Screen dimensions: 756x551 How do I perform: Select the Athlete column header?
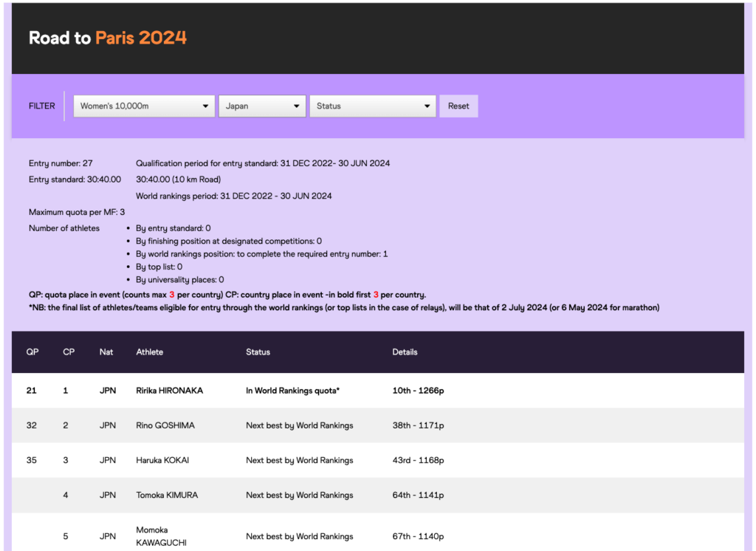[x=150, y=352]
